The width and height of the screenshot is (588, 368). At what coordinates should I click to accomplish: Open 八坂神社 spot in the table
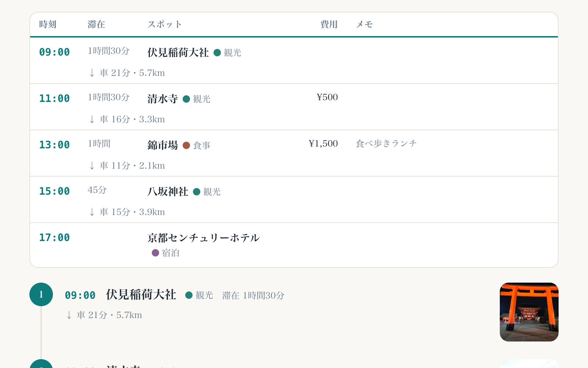168,192
